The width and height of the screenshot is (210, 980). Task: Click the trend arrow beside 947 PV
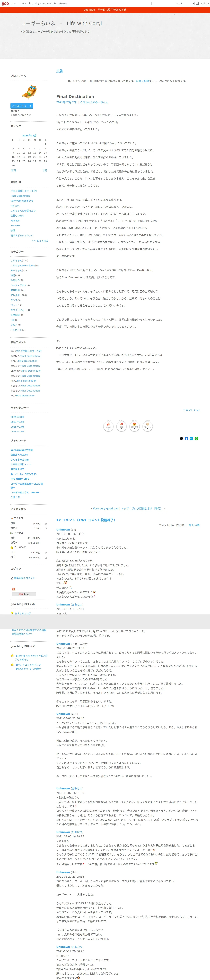(46, 523)
